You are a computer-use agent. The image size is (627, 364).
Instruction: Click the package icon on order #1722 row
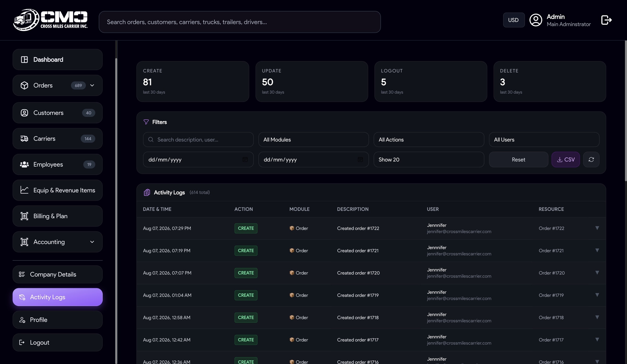click(x=292, y=228)
